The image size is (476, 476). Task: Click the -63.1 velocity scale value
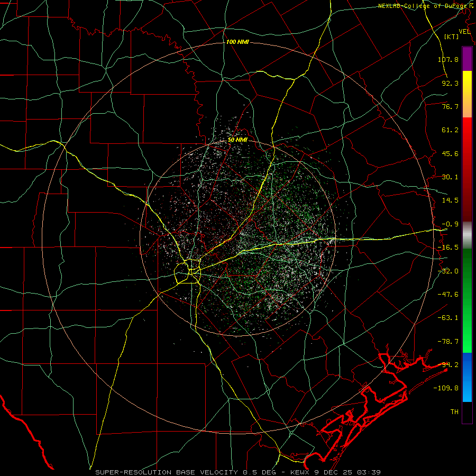pos(448,318)
